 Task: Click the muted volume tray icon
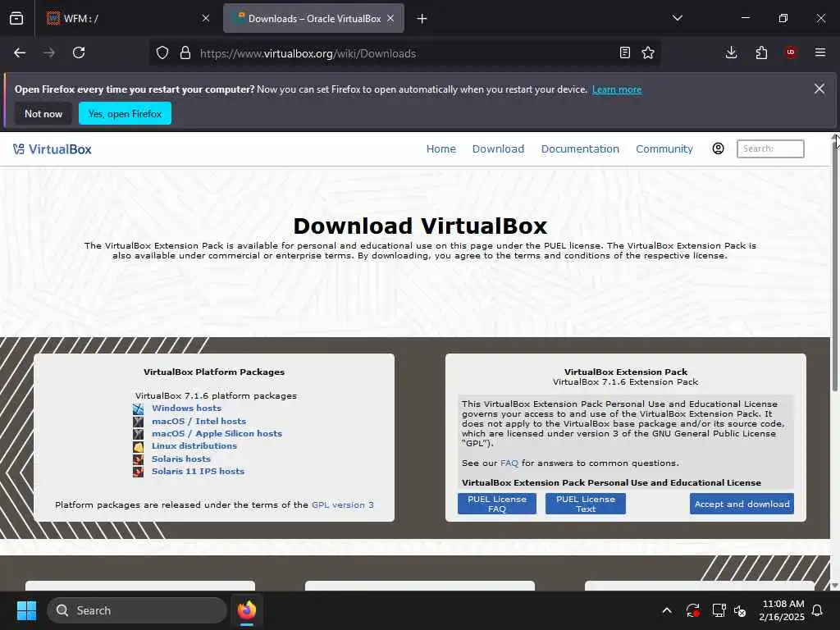coord(740,610)
